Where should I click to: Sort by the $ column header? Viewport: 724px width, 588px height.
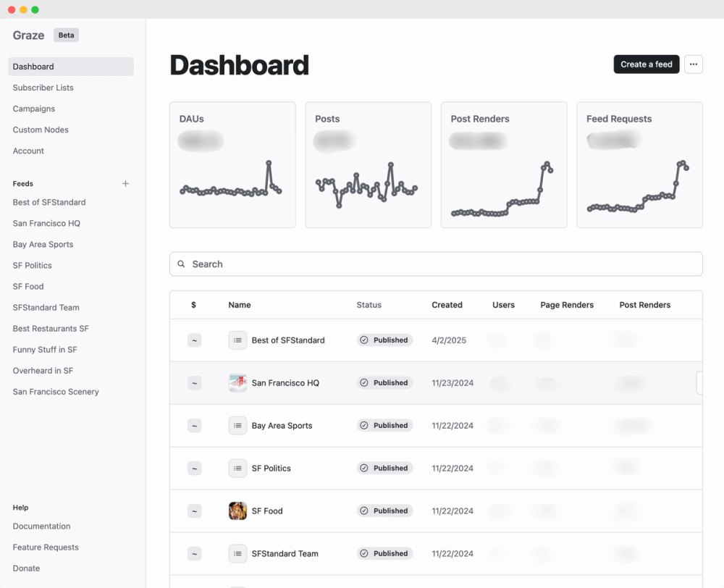[193, 305]
